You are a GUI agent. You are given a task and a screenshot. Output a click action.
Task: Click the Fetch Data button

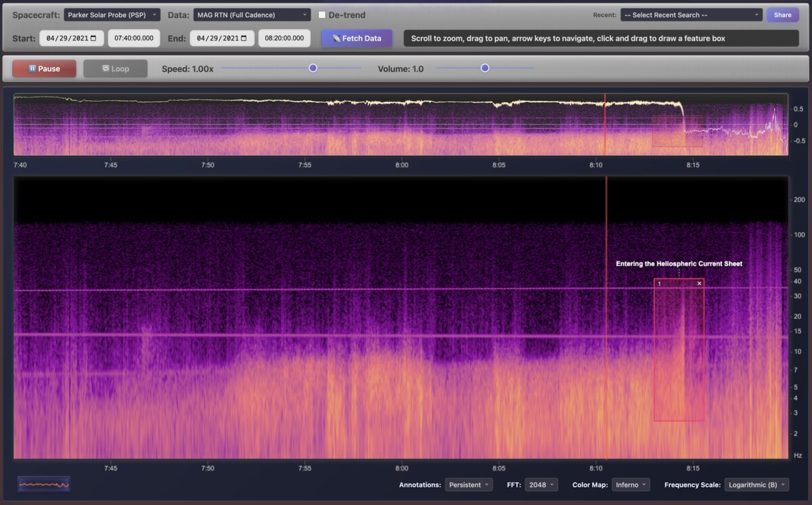[357, 39]
